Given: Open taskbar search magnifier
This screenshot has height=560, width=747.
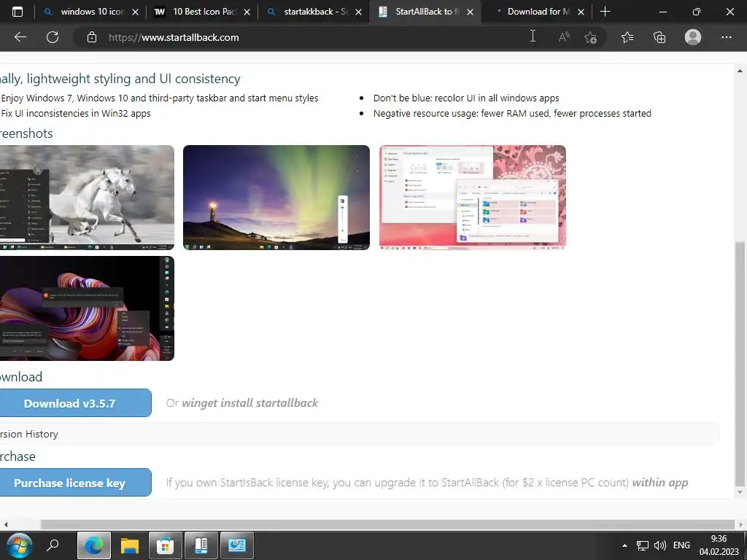Looking at the screenshot, I should point(53,545).
